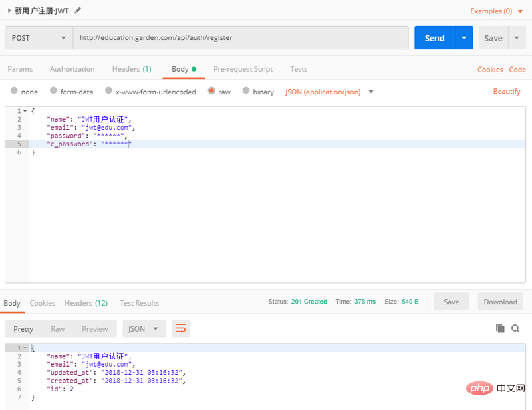This screenshot has width=532, height=410.
Task: Open the Test Results tab
Action: [x=139, y=303]
